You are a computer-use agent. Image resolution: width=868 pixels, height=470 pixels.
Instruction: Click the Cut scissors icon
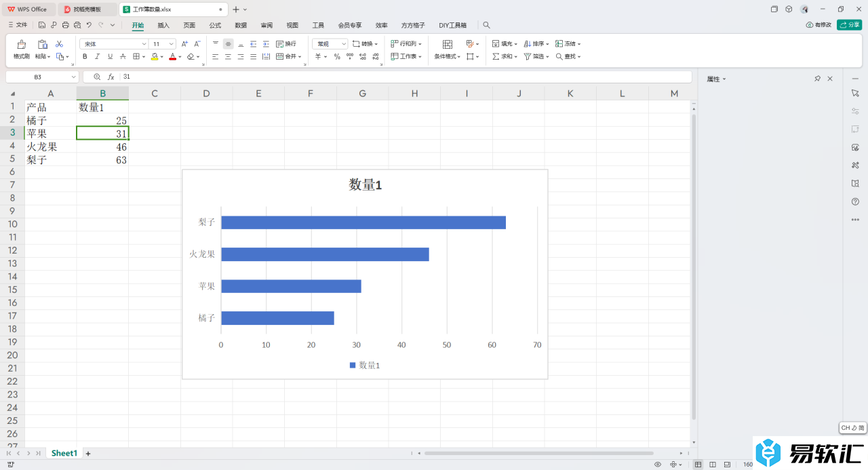(x=59, y=43)
